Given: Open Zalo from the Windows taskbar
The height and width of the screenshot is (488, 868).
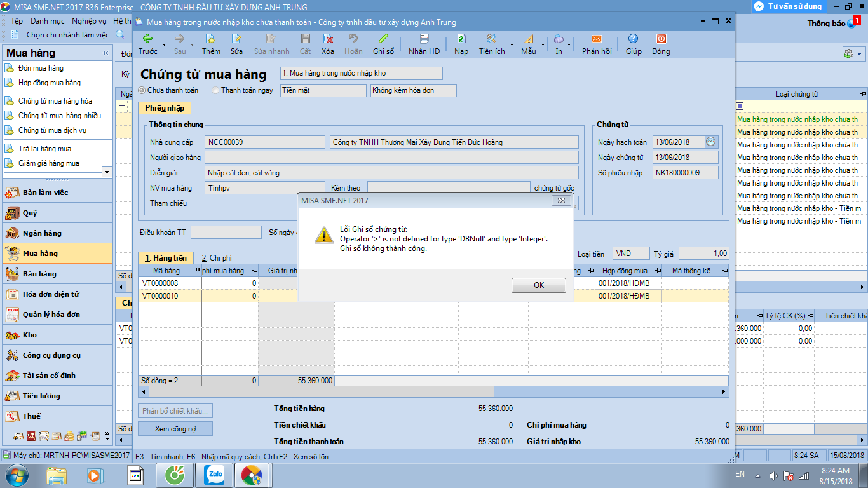Looking at the screenshot, I should pyautogui.click(x=214, y=475).
